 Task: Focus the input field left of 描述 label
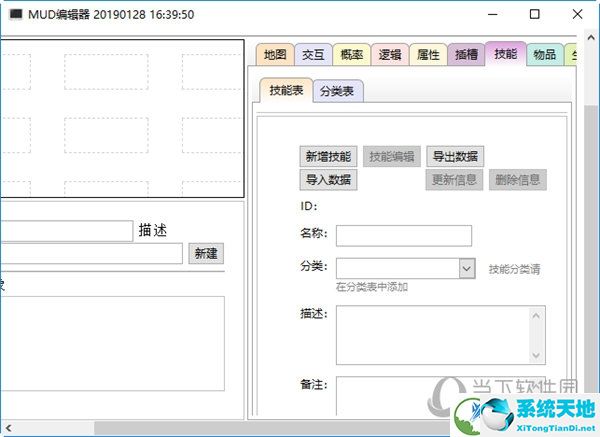click(67, 231)
